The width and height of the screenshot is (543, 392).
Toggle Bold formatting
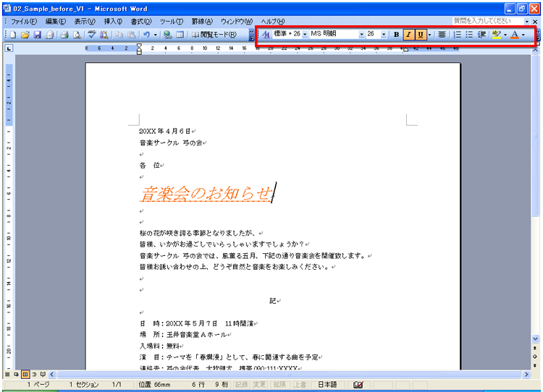(x=396, y=34)
